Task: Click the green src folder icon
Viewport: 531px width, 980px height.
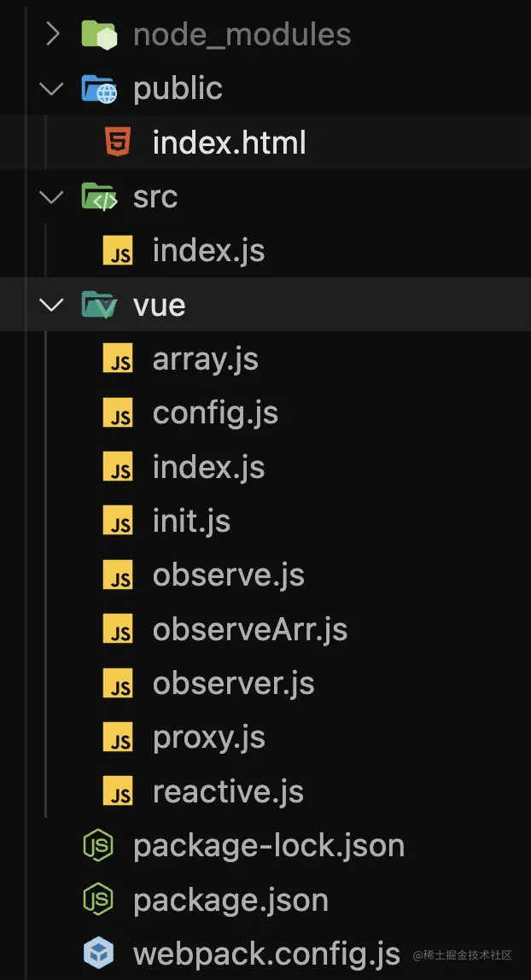Action: (99, 197)
